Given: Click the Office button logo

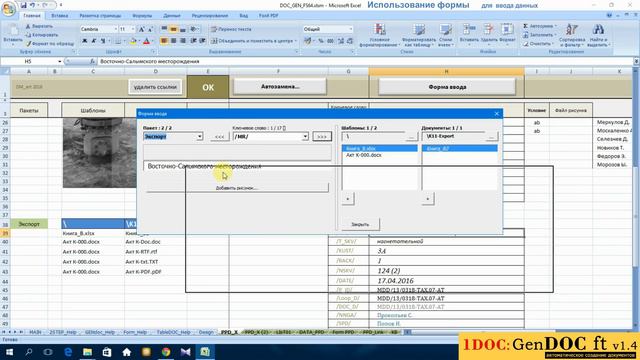Looking at the screenshot, I should click(9, 9).
